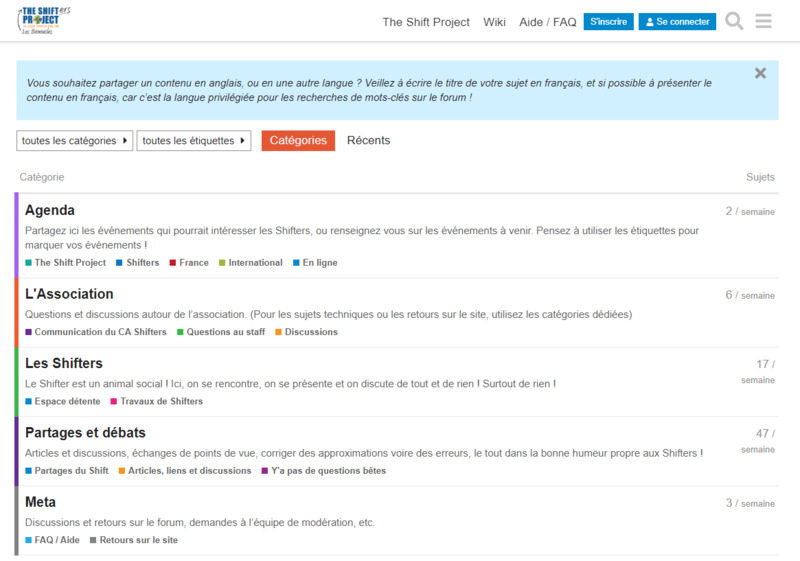Open the search magnifier icon
The height and width of the screenshot is (561, 800).
[x=734, y=21]
